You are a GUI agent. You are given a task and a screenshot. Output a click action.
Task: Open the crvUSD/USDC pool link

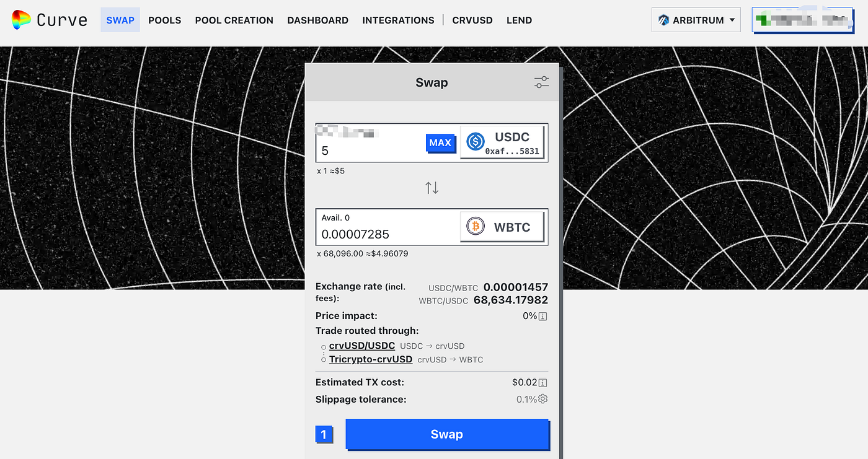pos(363,346)
